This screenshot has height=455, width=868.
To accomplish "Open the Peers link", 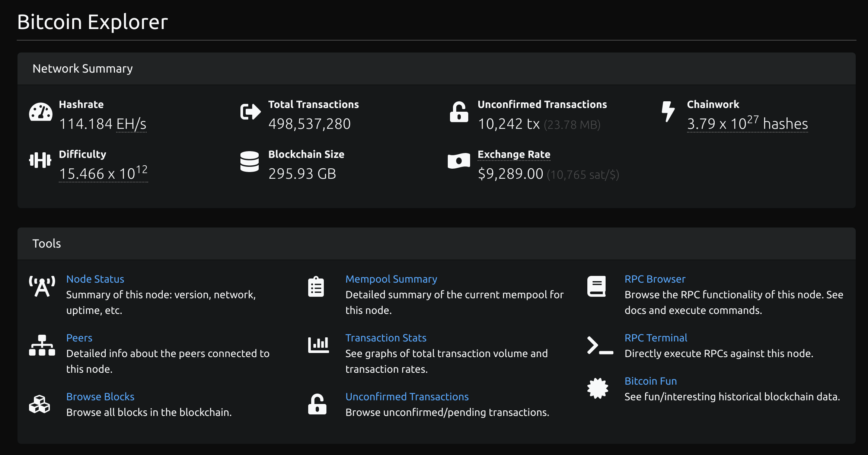I will (79, 338).
